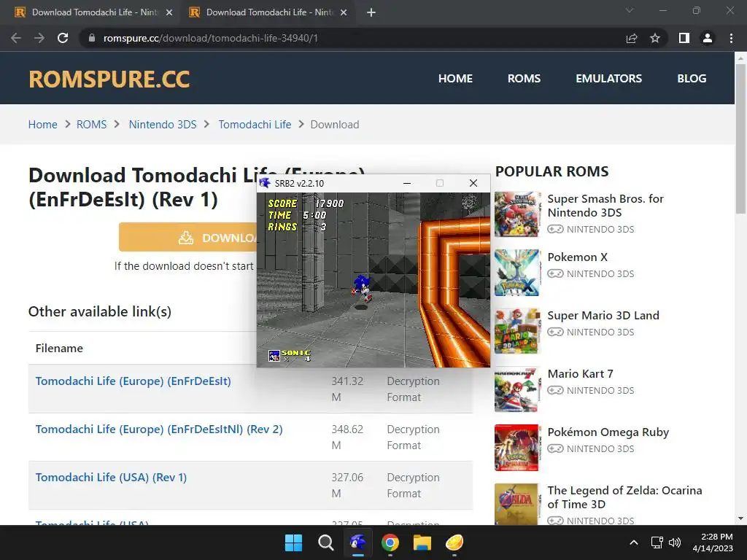Open the Pokémon Omega Ruby thumbnail
Image resolution: width=747 pixels, height=560 pixels.
[x=518, y=448]
